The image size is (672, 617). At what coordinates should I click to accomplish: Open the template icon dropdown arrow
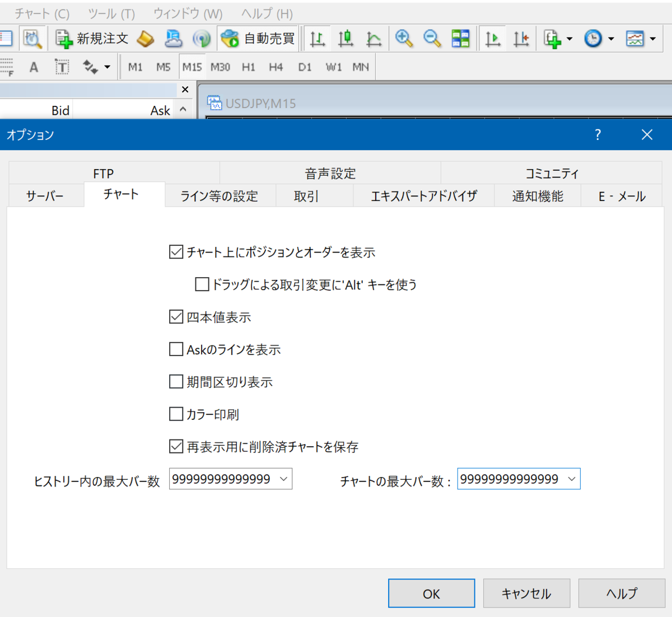pyautogui.click(x=653, y=39)
